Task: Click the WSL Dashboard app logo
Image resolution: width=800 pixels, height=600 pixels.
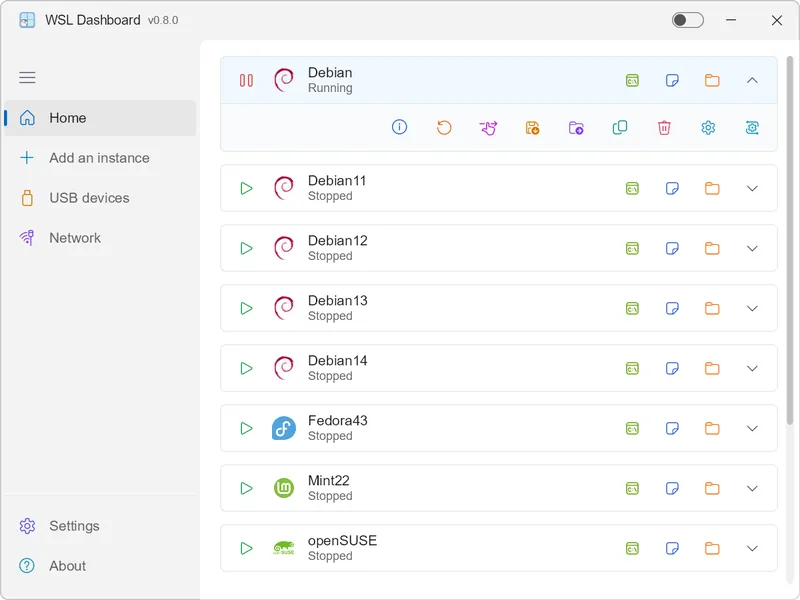Action: click(x=27, y=20)
